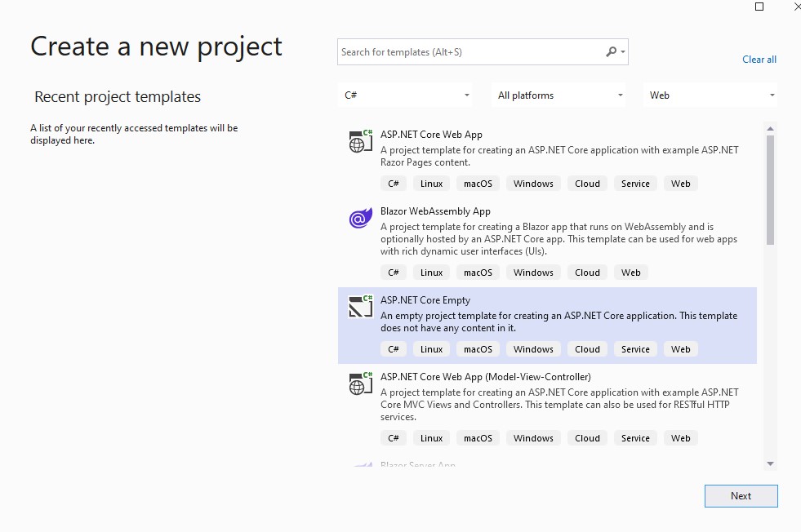The width and height of the screenshot is (801, 532).
Task: Click the ASP.NET Core Empty description text
Action: tap(558, 321)
